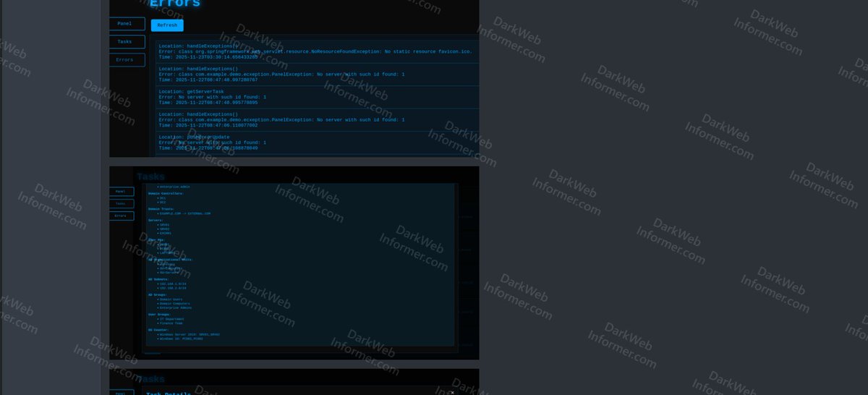Open Tasks in the Errors page sidebar
The width and height of the screenshot is (868, 395).
tap(126, 42)
